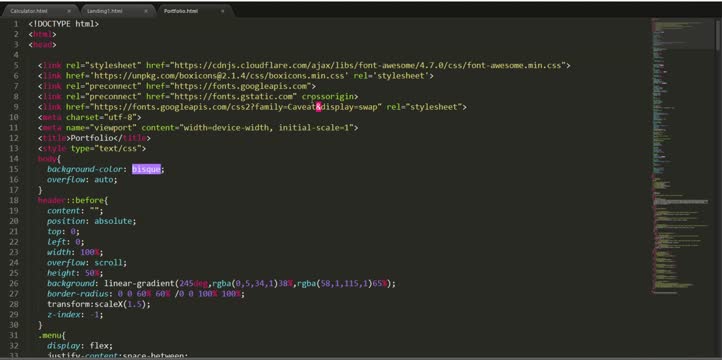Image resolution: width=722 pixels, height=360 pixels.
Task: Click line number 9 in the gutter
Action: pos(16,107)
